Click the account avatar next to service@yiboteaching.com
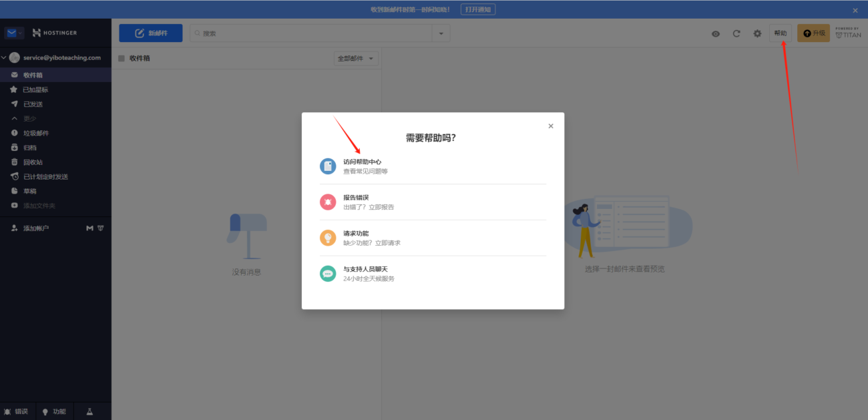This screenshot has width=868, height=420. point(15,58)
